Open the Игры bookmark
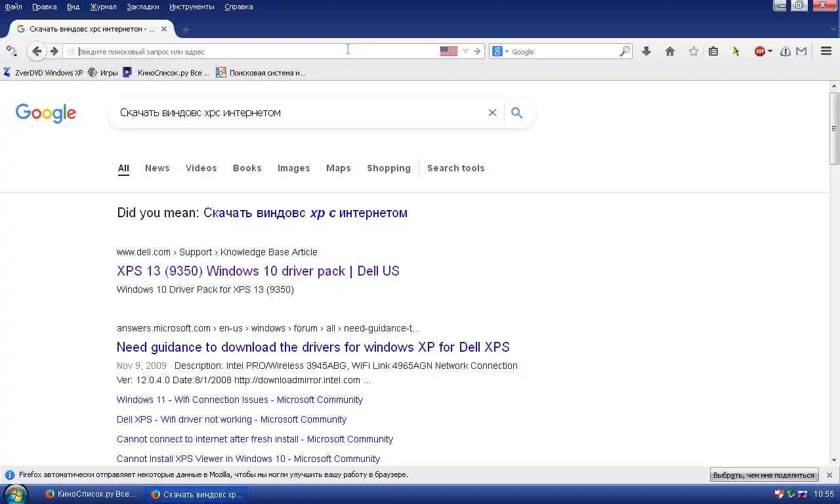This screenshot has width=840, height=504. pos(103,73)
